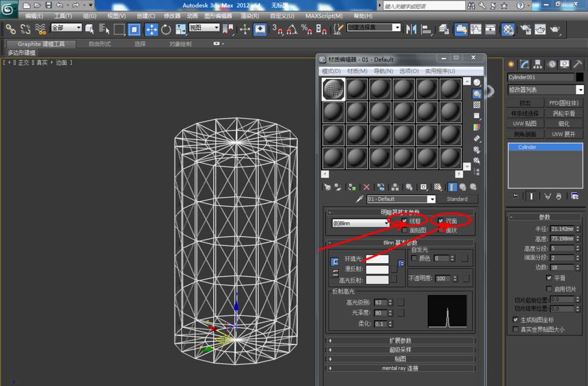Viewport: 588px width, 386px height.
Task: Open the 修改器列表 modifier list dropdown
Action: tap(580, 90)
